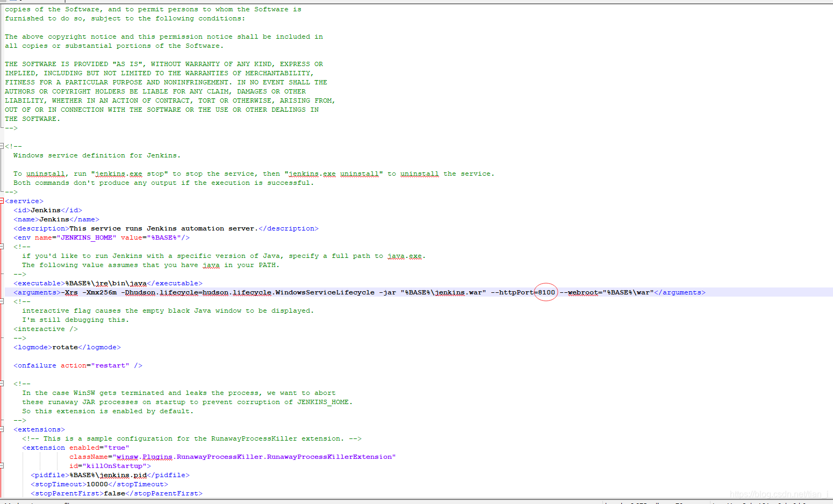Screen dimensions: 833x504
Task: Place the cursor on the <id>Jenkins</id> line
Action: click(48, 210)
